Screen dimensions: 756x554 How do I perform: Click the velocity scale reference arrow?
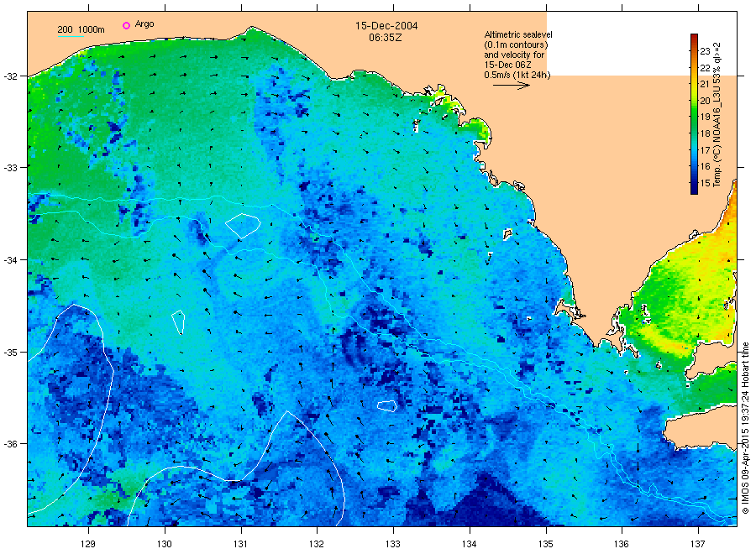click(512, 86)
